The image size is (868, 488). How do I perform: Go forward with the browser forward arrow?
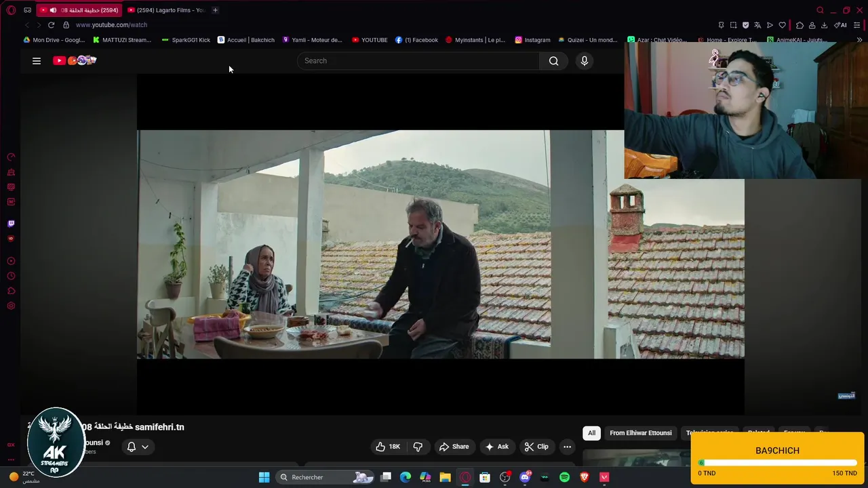pos(39,25)
